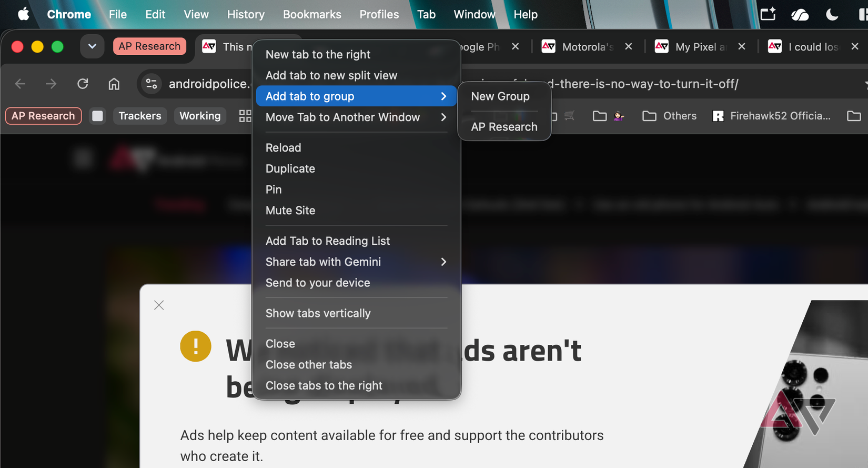Toggle Focus mode moon icon

(x=832, y=14)
